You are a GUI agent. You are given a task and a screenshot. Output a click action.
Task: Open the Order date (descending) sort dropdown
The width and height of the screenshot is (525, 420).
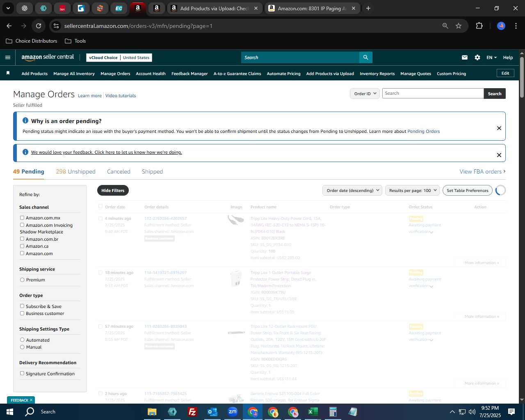[x=352, y=190]
